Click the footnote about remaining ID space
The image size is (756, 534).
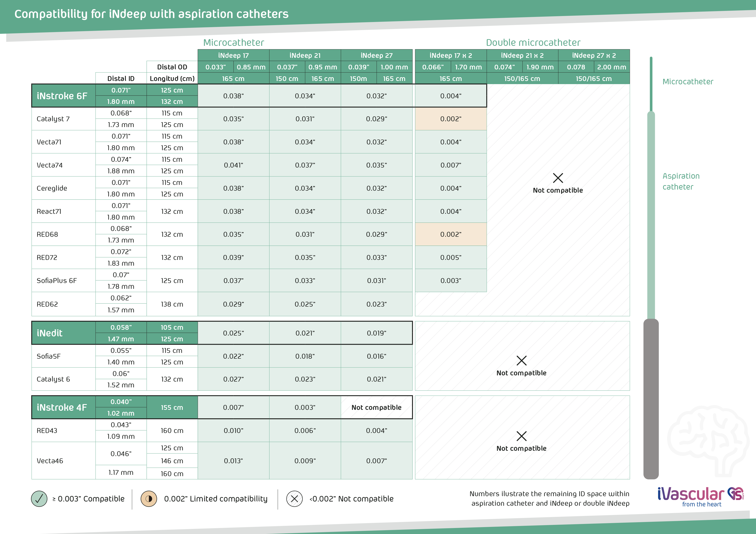(549, 498)
